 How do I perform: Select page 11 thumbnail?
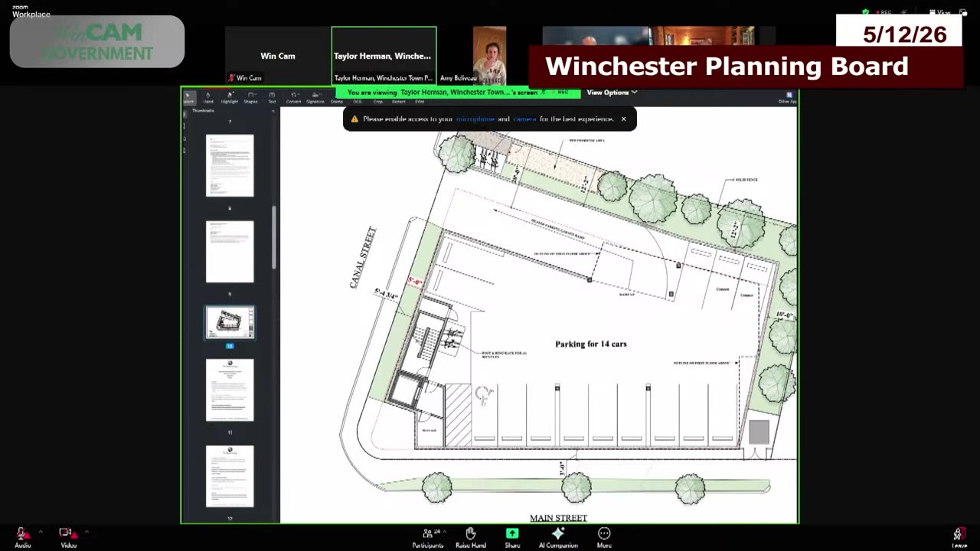230,390
